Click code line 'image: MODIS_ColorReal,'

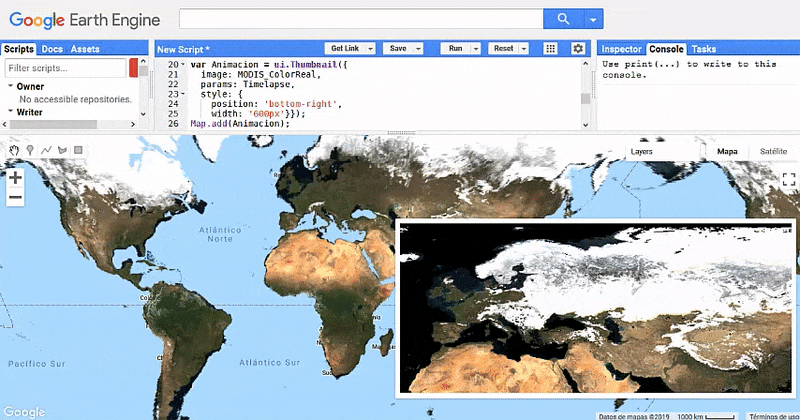(261, 75)
